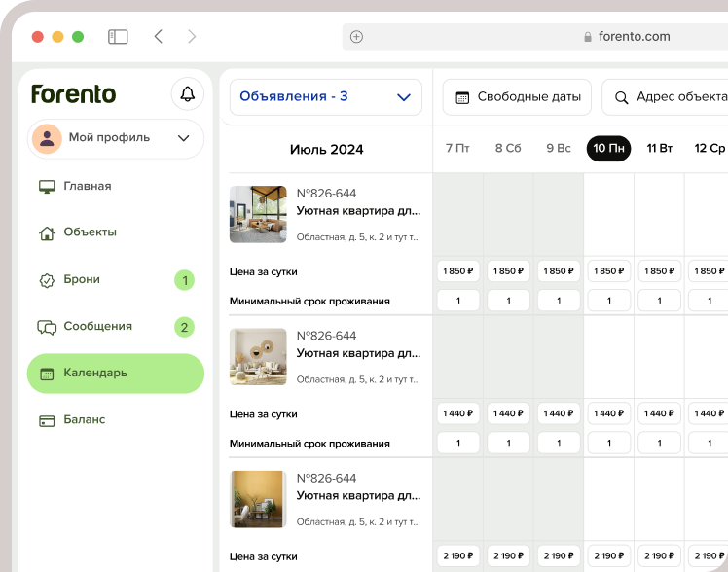Toggle the browser sidebar icon
The image size is (728, 572).
click(x=118, y=37)
